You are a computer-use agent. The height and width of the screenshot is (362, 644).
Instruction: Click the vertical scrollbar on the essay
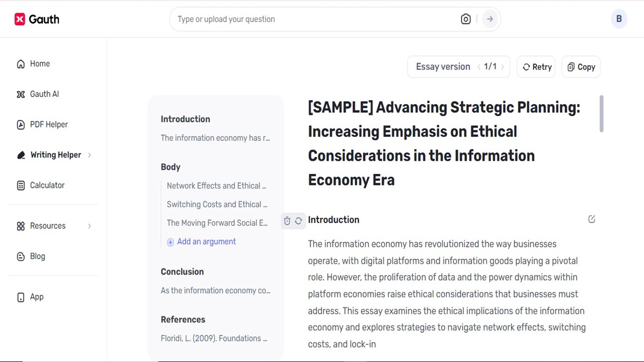point(601,114)
